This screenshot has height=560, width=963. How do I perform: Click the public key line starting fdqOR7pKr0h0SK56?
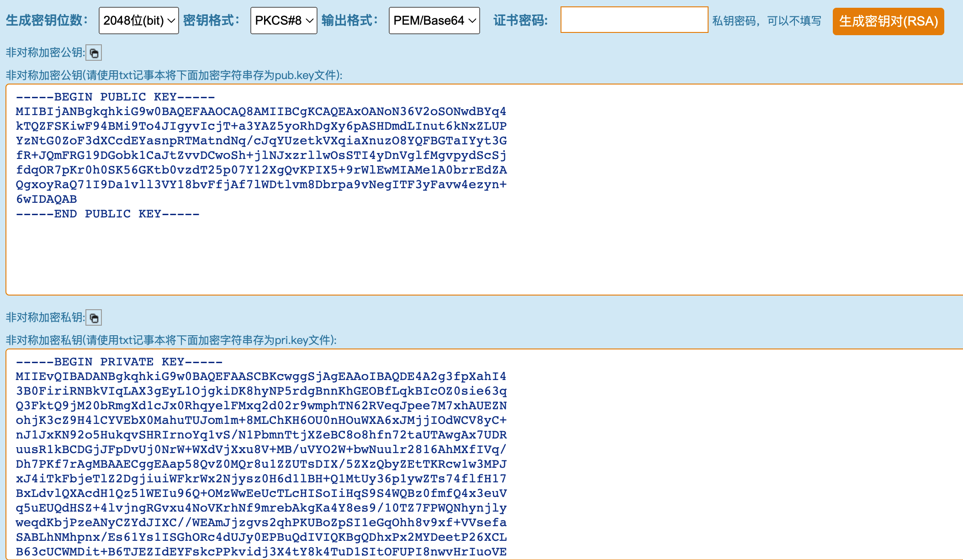pyautogui.click(x=261, y=170)
